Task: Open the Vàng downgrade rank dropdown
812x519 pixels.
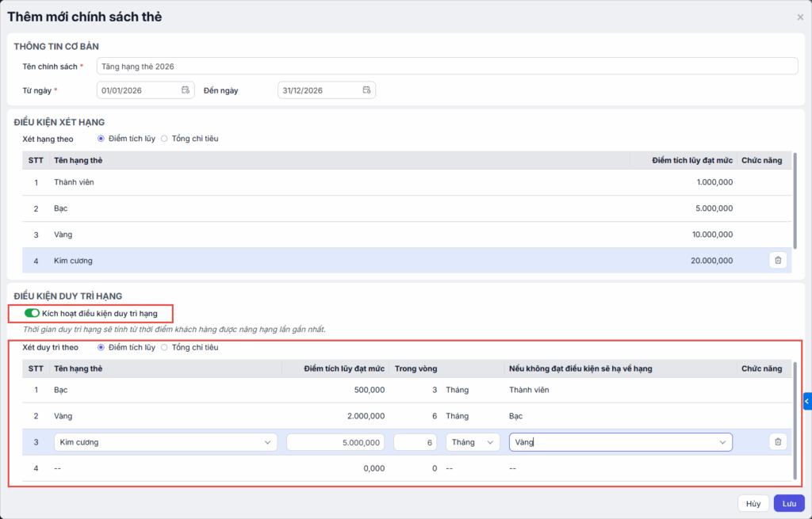Action: [x=620, y=442]
